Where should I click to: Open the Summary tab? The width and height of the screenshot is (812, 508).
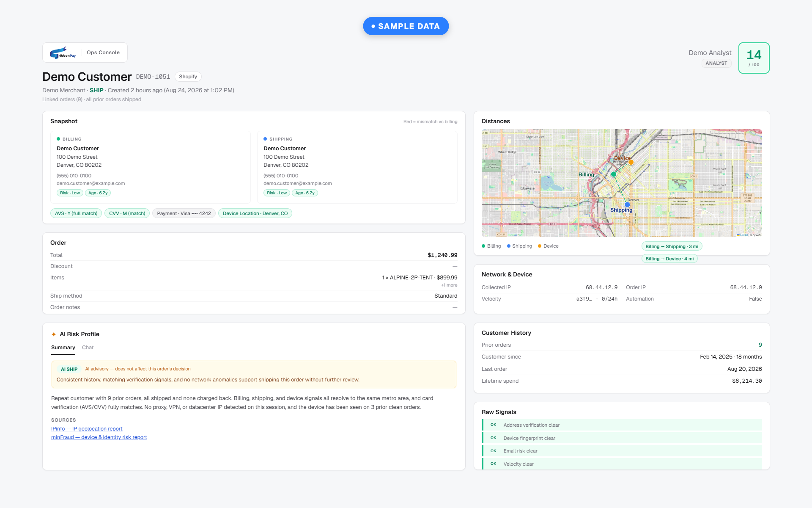(63, 348)
